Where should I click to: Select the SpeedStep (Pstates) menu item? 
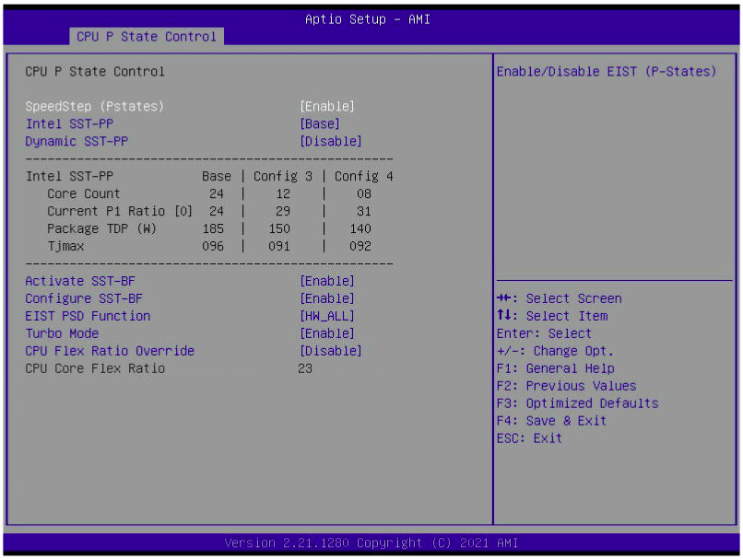[x=94, y=106]
